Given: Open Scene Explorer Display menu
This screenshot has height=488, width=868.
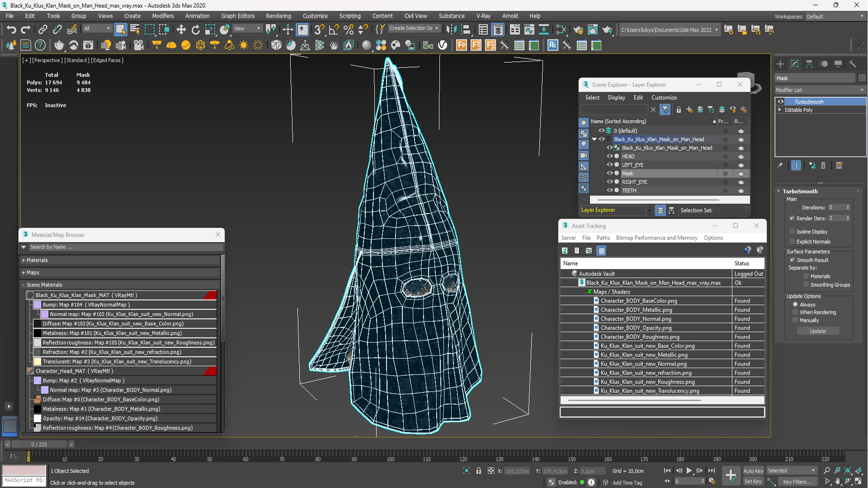Looking at the screenshot, I should tap(616, 98).
